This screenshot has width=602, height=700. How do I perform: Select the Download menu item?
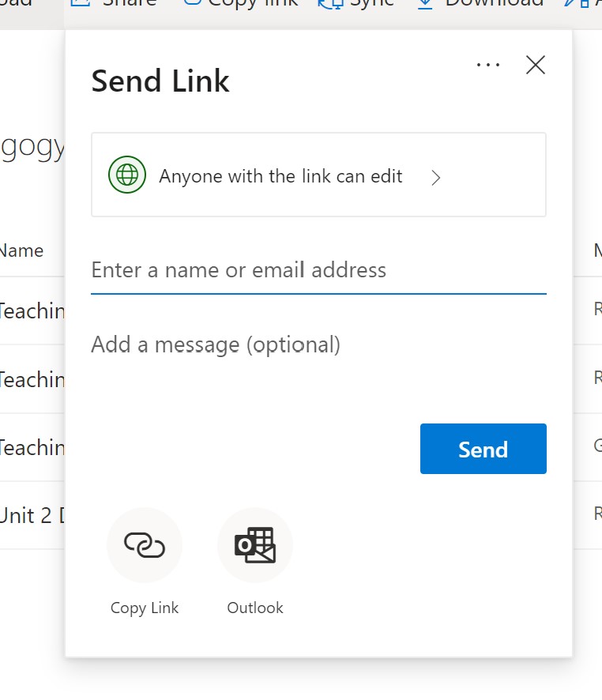(x=483, y=4)
